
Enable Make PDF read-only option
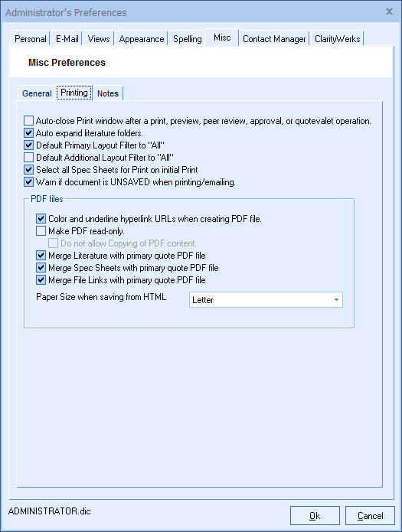click(x=41, y=230)
